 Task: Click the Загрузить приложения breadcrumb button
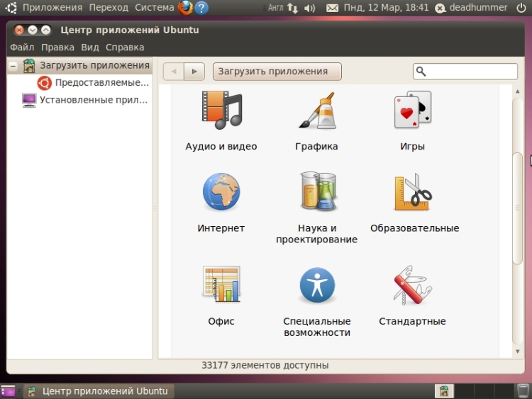pos(277,72)
